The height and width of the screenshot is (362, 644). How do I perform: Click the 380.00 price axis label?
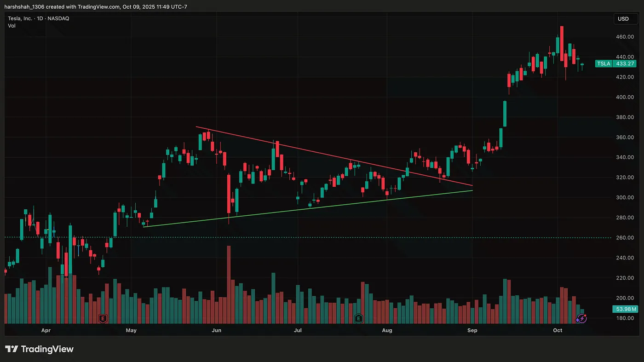(x=625, y=117)
